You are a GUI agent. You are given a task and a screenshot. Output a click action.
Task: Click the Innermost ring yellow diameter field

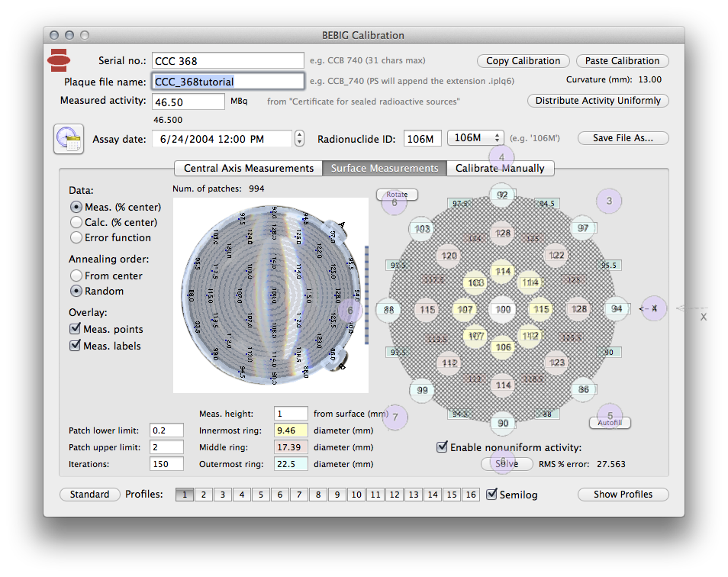pos(291,430)
